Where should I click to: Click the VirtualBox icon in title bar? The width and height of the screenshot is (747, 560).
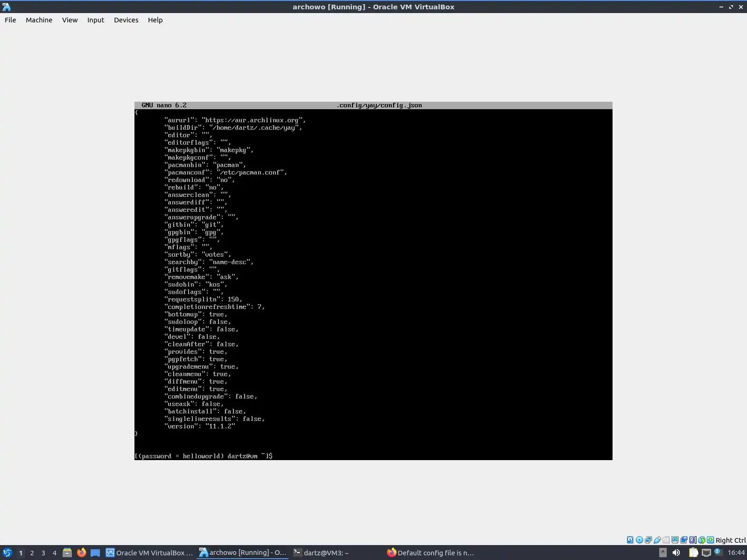pyautogui.click(x=7, y=7)
